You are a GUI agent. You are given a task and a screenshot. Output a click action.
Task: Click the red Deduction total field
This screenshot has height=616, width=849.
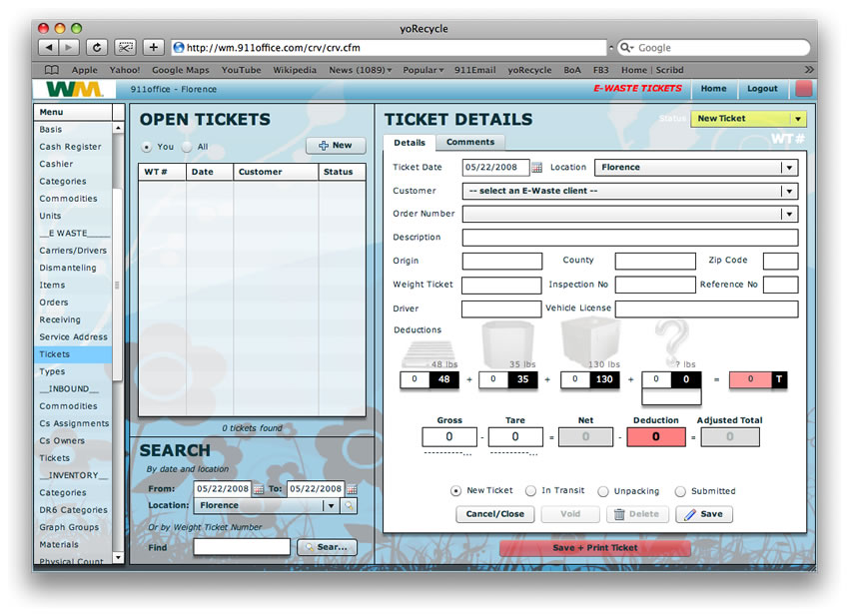coord(655,437)
